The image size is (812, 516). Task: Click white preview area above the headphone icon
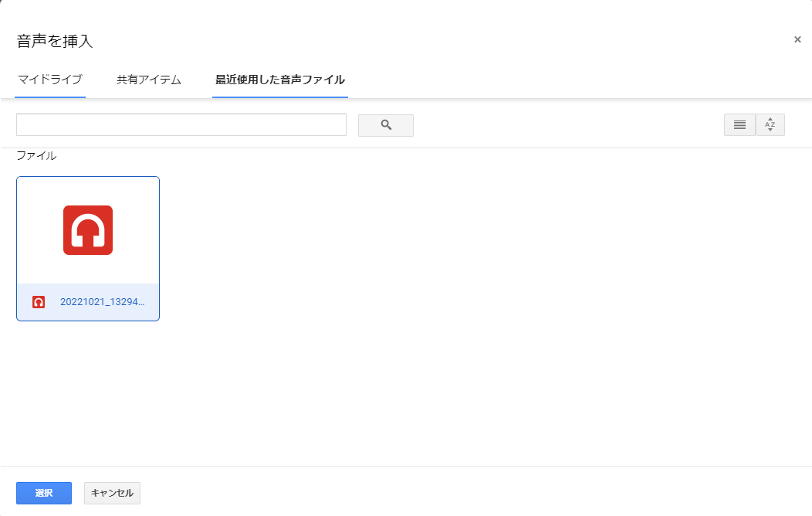88,189
